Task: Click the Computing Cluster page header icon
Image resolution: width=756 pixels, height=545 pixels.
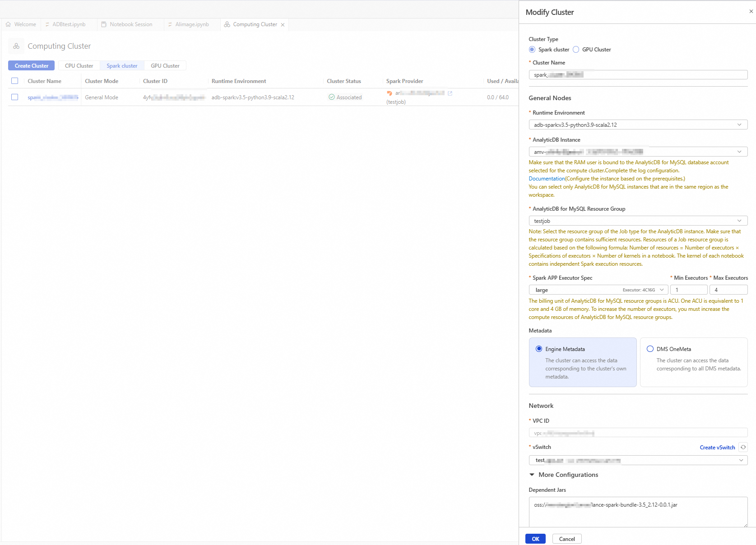Action: click(x=16, y=46)
